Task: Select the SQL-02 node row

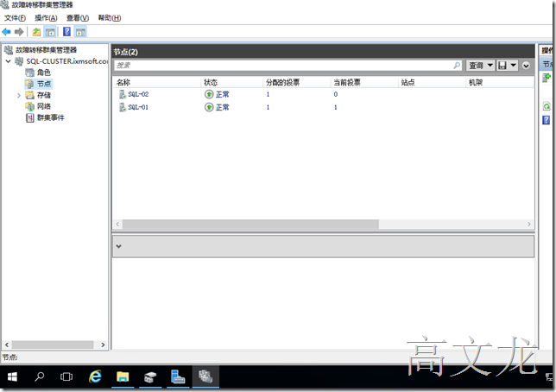Action: coord(324,94)
